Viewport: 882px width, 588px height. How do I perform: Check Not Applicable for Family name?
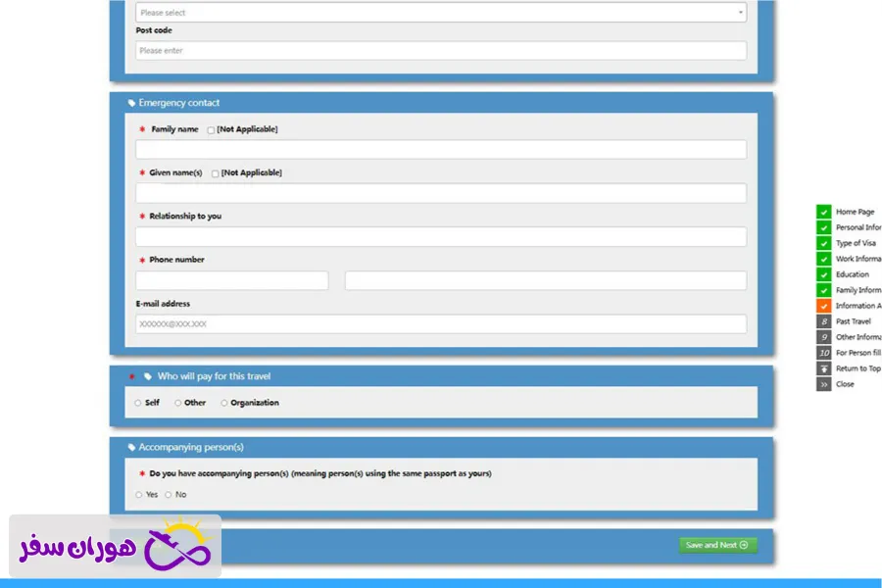(211, 130)
